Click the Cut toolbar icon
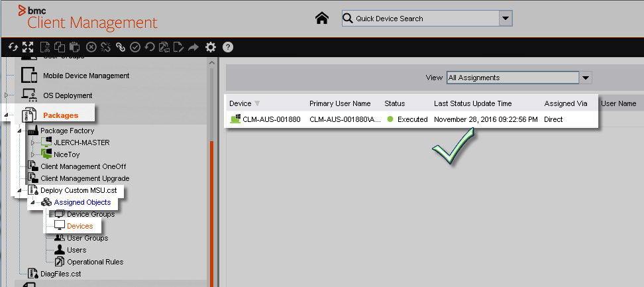Viewport: 644px width, 287px height. pos(45,47)
